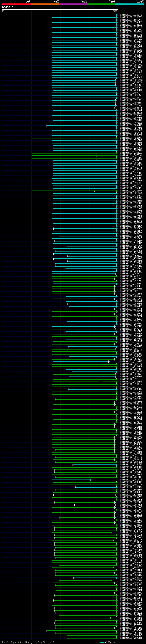Select hit label UniRef100_A9NX72
The image size is (146, 644).
point(131,48)
